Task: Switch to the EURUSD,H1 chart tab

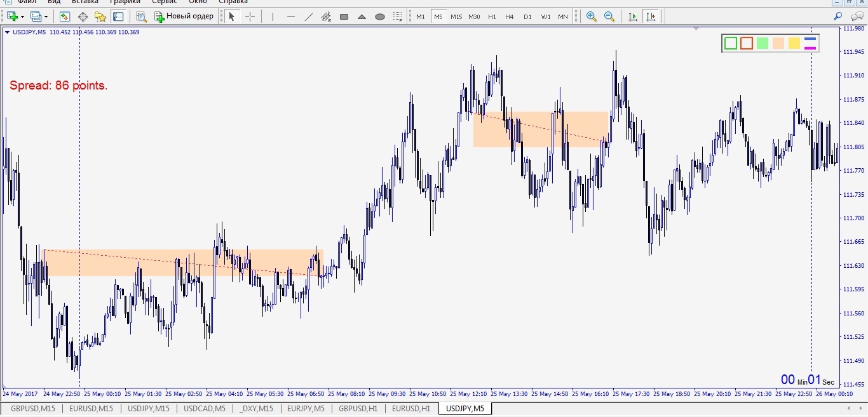Action: point(410,409)
